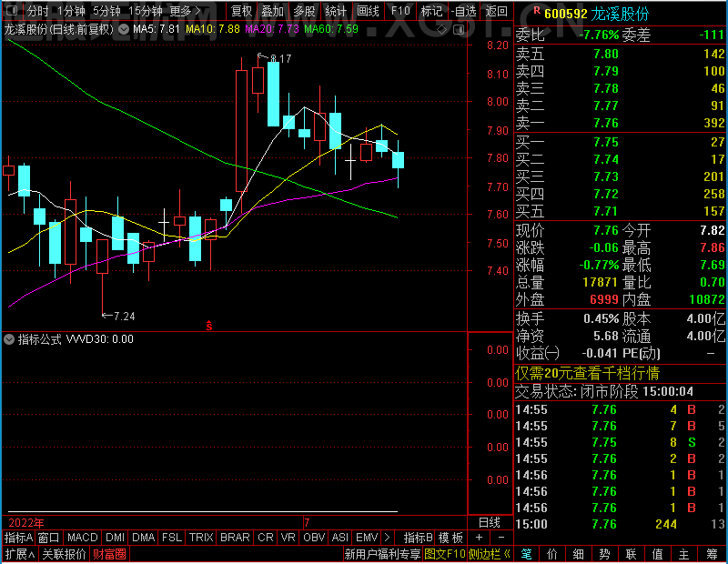
Task: Select the EMV indicator tab
Action: [367, 538]
